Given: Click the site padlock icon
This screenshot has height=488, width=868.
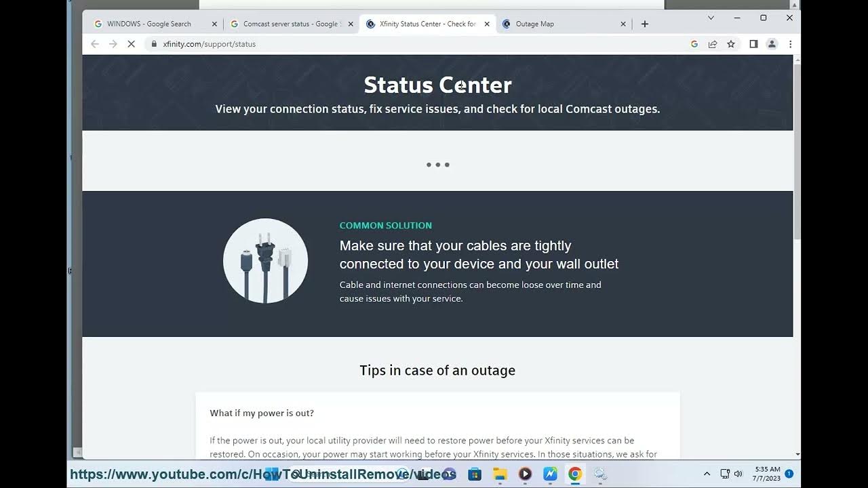Looking at the screenshot, I should pos(154,44).
